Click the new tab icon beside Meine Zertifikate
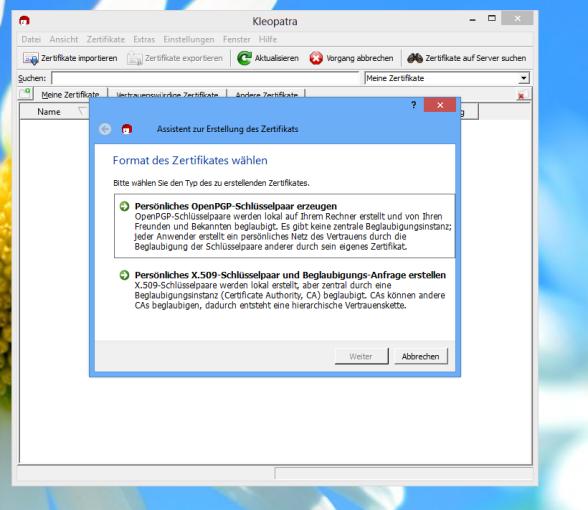This screenshot has height=510, width=588. (26, 93)
